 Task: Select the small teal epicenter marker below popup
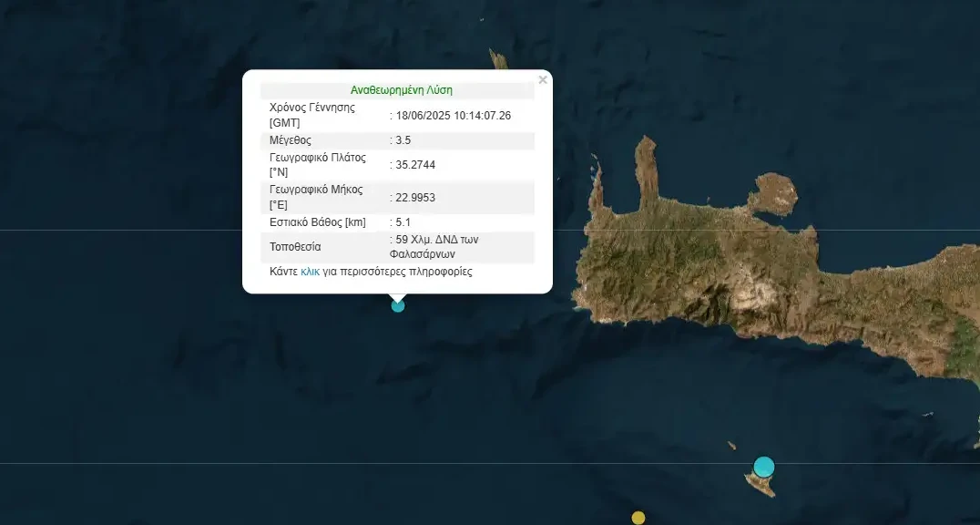click(398, 306)
